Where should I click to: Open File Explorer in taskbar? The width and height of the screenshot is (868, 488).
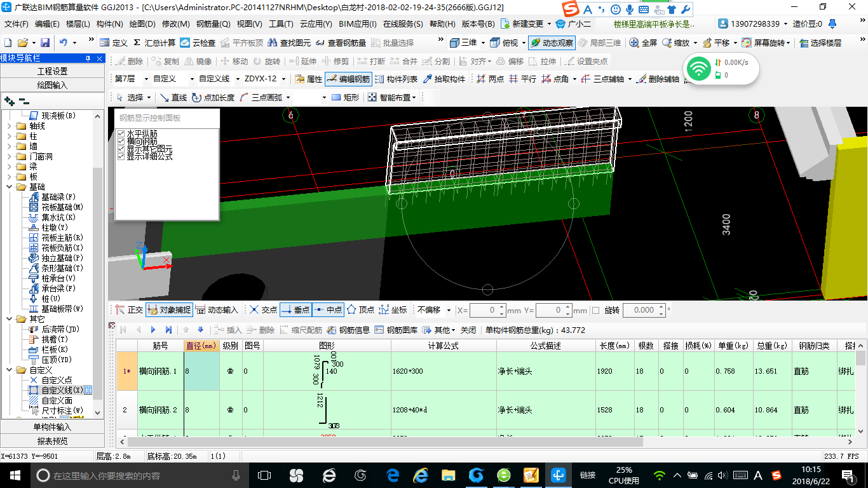coord(449,475)
